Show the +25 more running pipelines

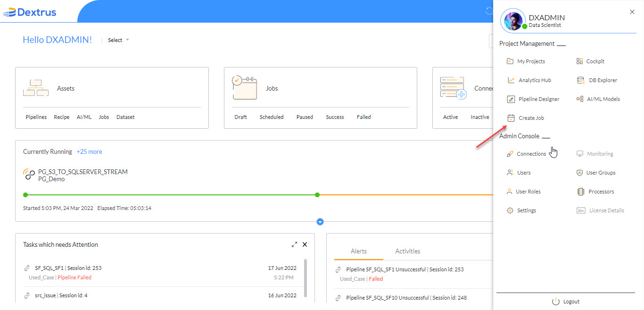pyautogui.click(x=89, y=151)
